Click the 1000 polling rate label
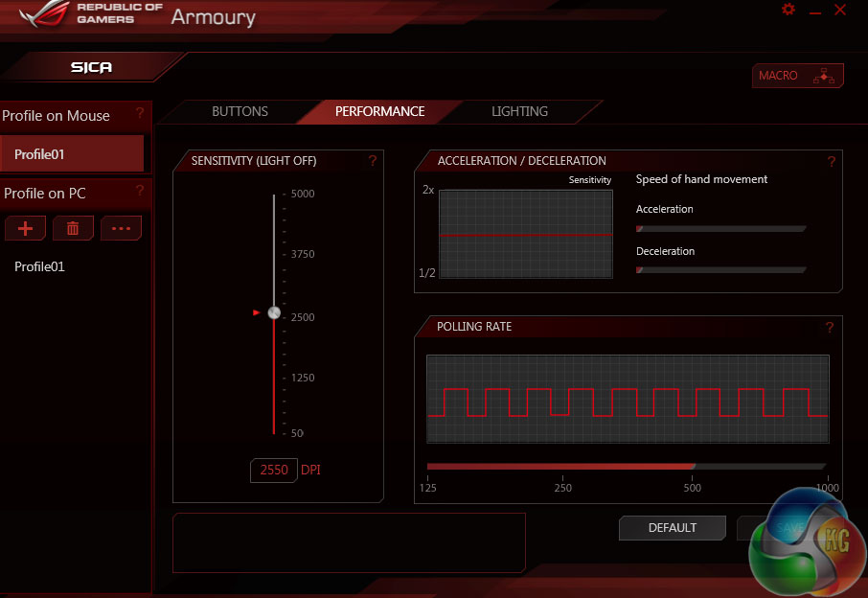868x598 pixels. coord(828,487)
